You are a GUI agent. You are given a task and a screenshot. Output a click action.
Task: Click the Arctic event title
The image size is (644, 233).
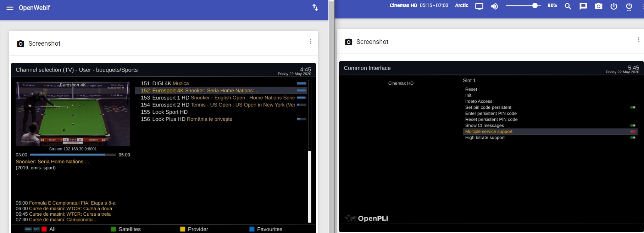462,5
